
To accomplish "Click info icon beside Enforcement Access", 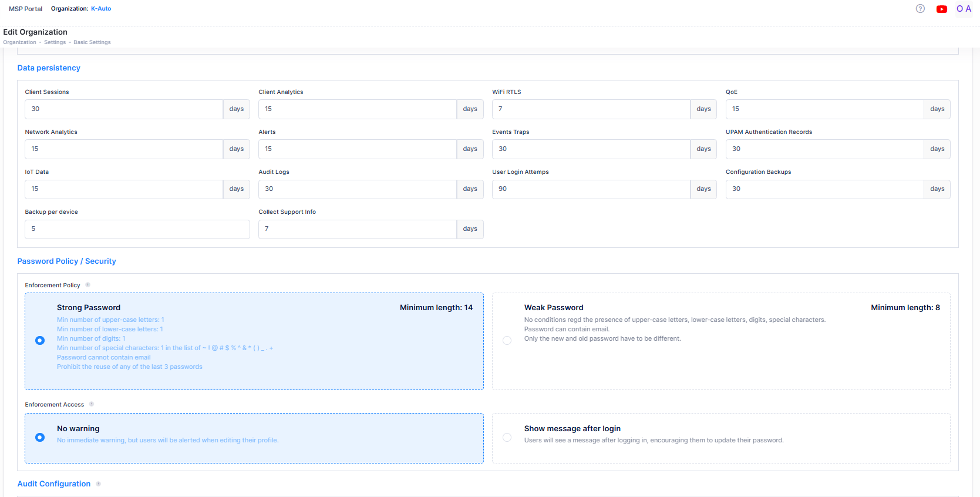I will coord(92,404).
